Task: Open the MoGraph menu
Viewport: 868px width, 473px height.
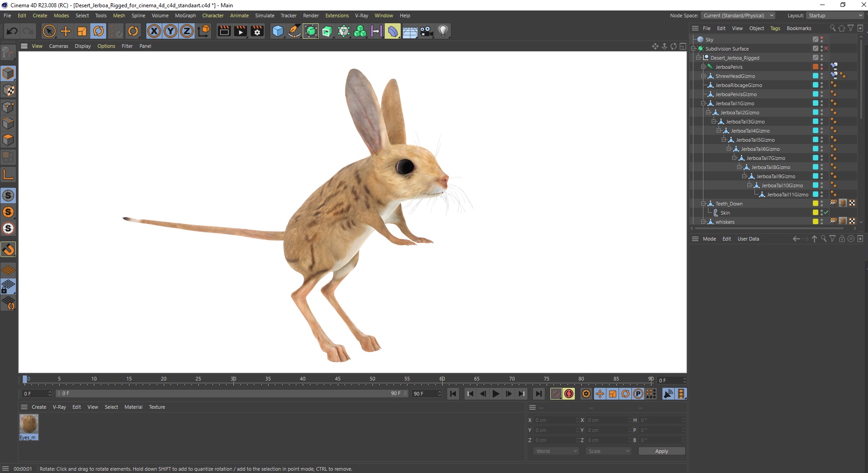Action: tap(186, 15)
